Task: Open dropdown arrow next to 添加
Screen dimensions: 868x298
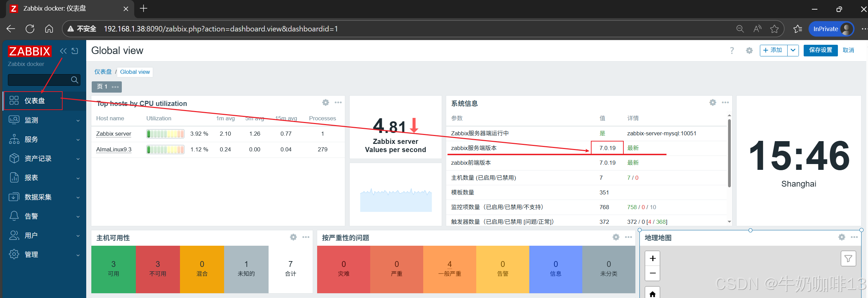Action: coord(793,50)
